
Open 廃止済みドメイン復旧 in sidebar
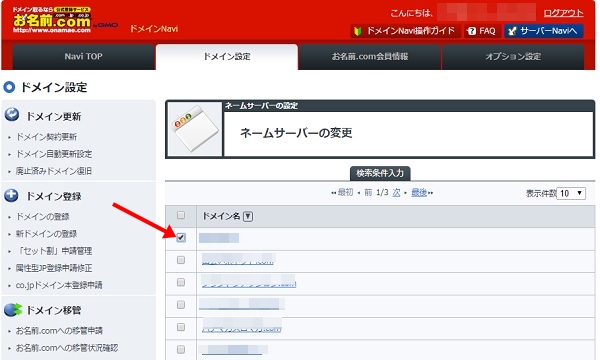point(54,171)
